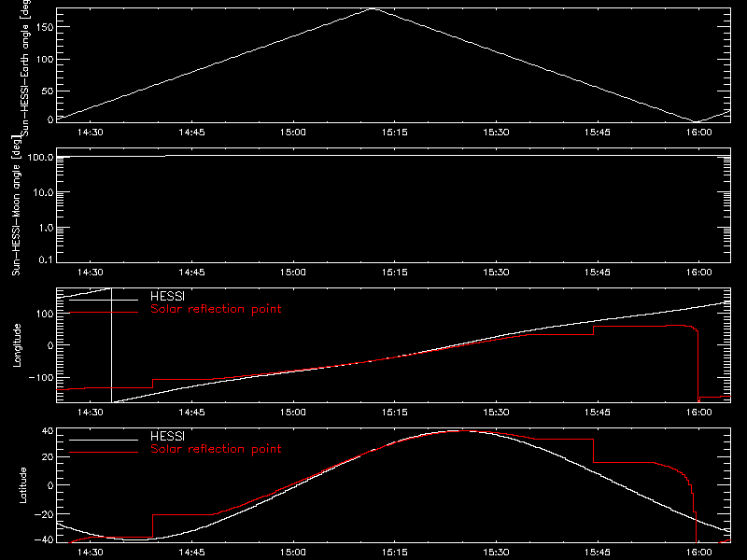The width and height of the screenshot is (747, 560).
Task: Click the Sun-HESSI-Earth angle axis title
Action: tap(25, 68)
